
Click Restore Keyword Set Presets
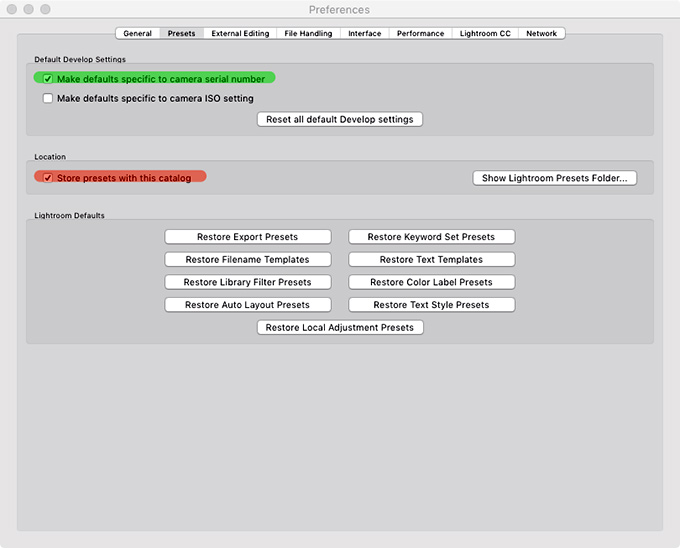432,237
